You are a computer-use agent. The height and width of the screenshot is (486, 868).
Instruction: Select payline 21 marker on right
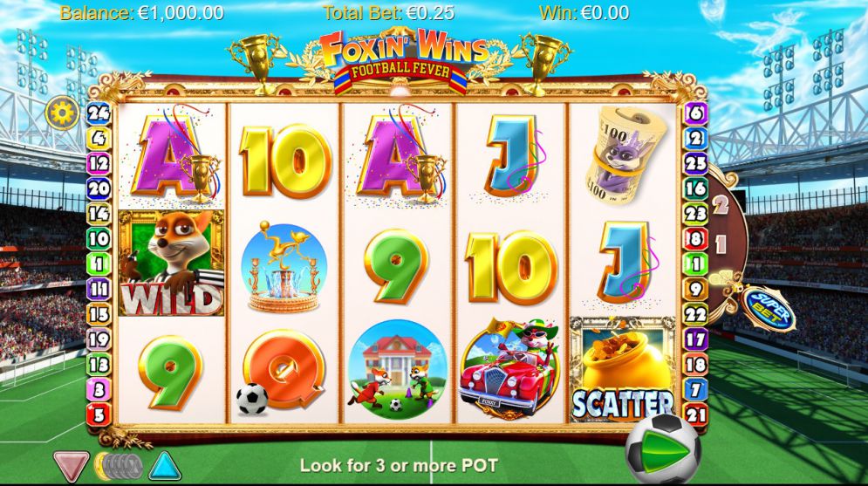tap(696, 414)
